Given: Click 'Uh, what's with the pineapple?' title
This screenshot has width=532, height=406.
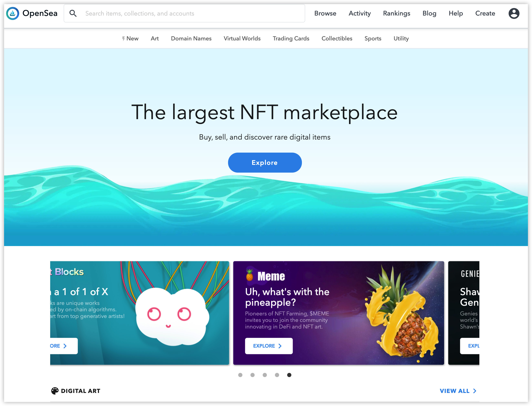Looking at the screenshot, I should tap(287, 297).
